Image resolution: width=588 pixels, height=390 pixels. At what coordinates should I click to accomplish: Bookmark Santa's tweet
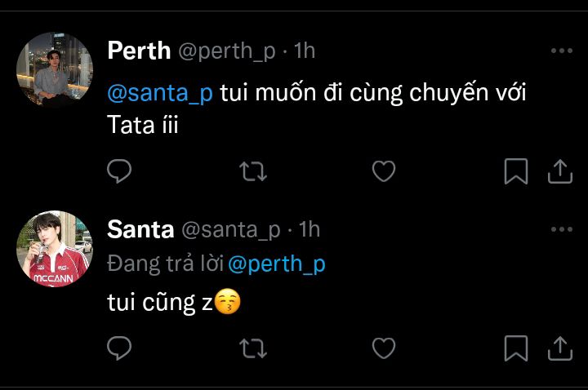[515, 348]
